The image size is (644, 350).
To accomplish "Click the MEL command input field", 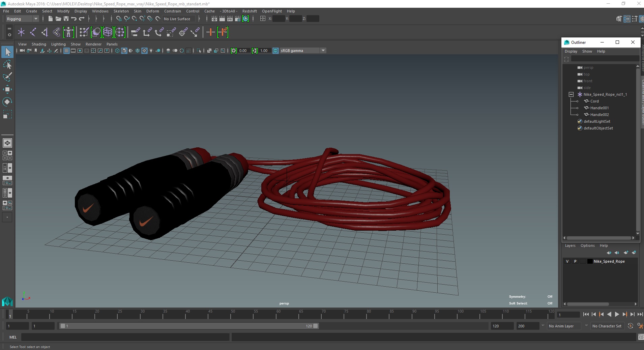I will tap(125, 337).
